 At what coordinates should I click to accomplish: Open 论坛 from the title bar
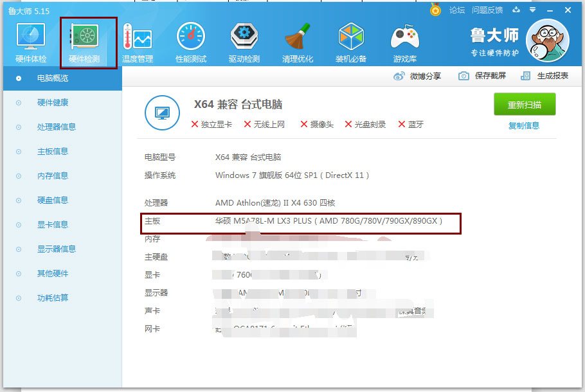[x=458, y=10]
